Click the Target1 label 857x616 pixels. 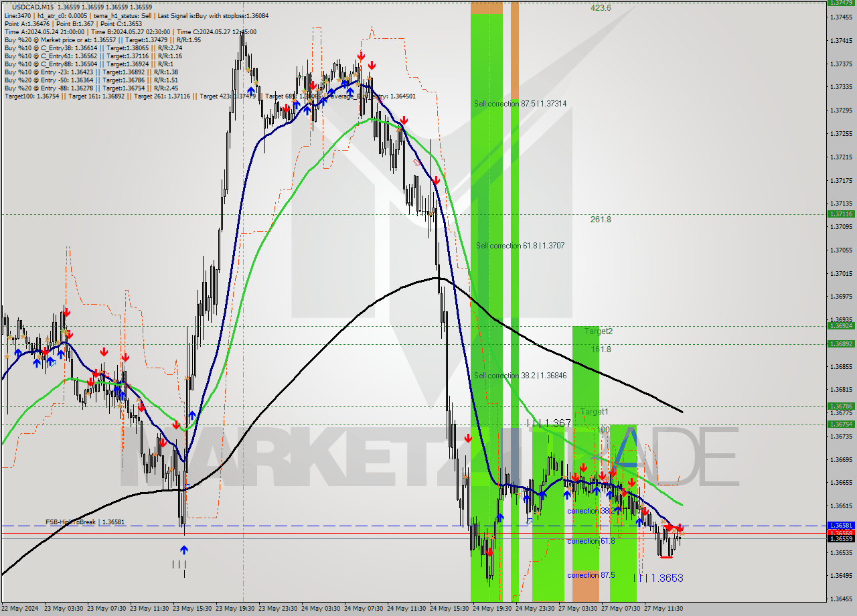tap(594, 412)
